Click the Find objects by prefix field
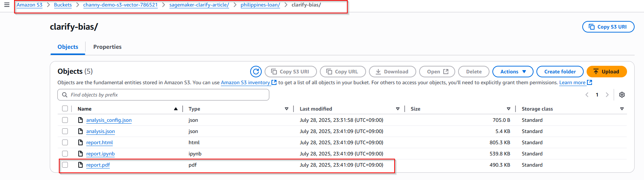The width and height of the screenshot is (644, 180). tap(163, 95)
